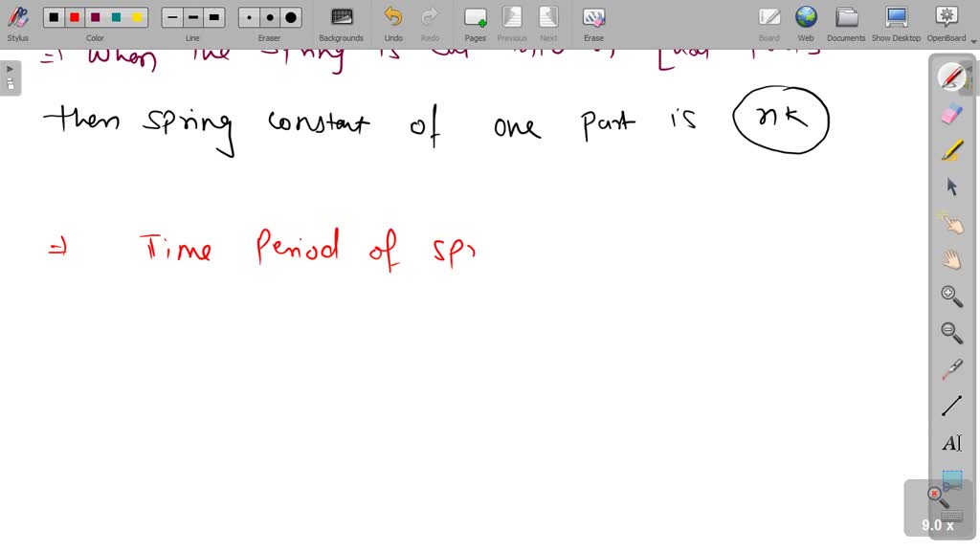Toggle the small eraser size
The height and width of the screenshot is (551, 980).
(248, 16)
